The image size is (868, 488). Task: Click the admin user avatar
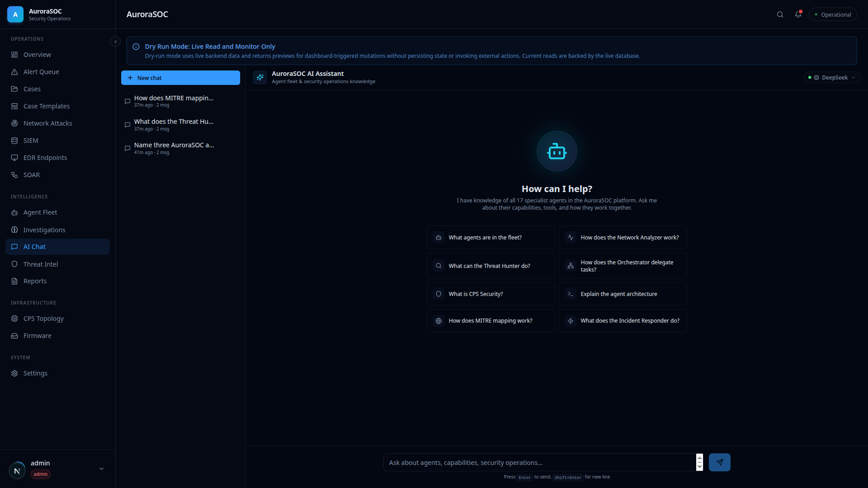[17, 470]
